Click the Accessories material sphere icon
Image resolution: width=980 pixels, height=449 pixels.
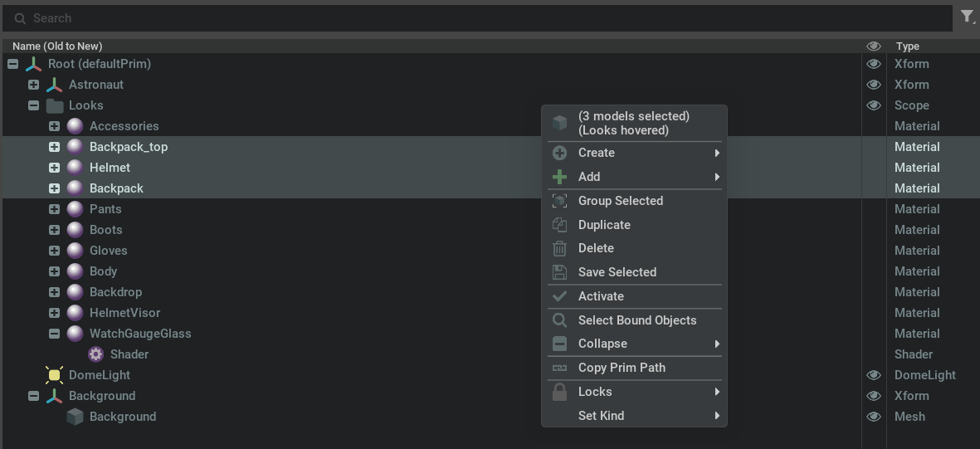[x=75, y=126]
